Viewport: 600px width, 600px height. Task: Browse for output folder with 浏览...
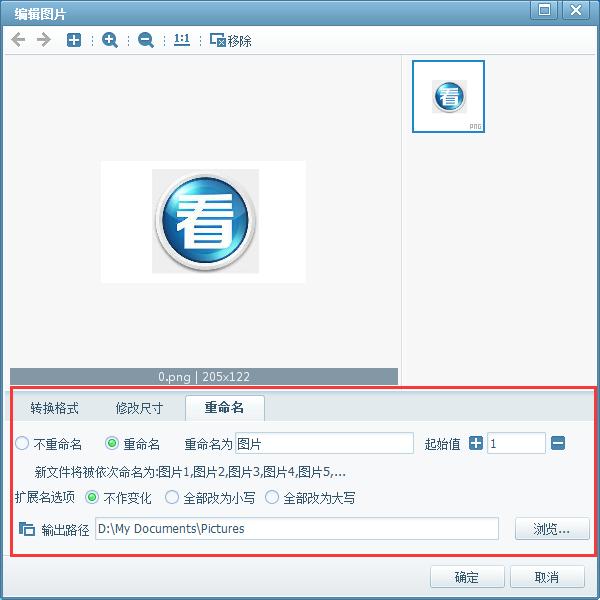coord(552,529)
